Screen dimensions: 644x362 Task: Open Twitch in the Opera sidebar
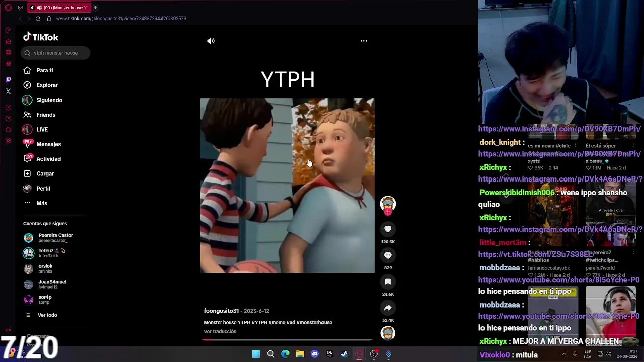(x=8, y=80)
